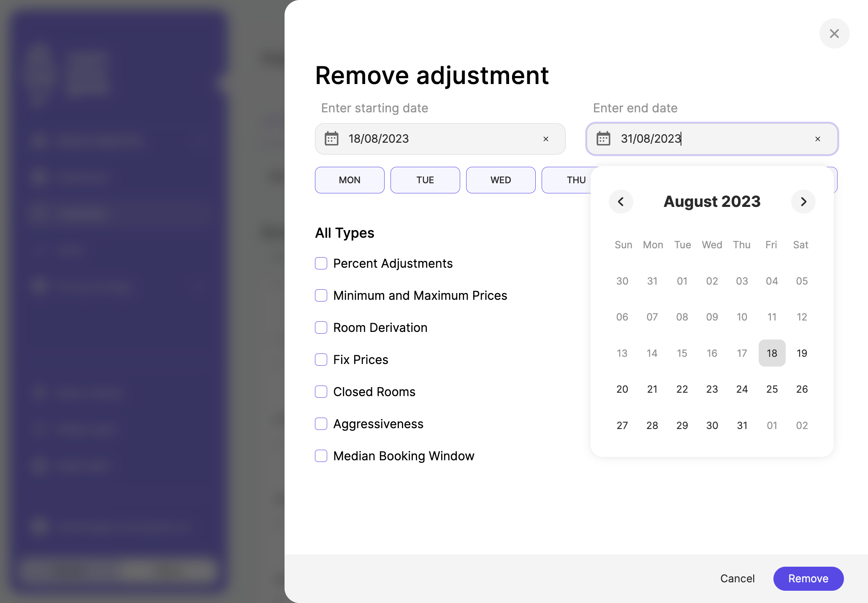The image size is (868, 603).
Task: Choose day 21 in the calendar
Action: coord(652,389)
